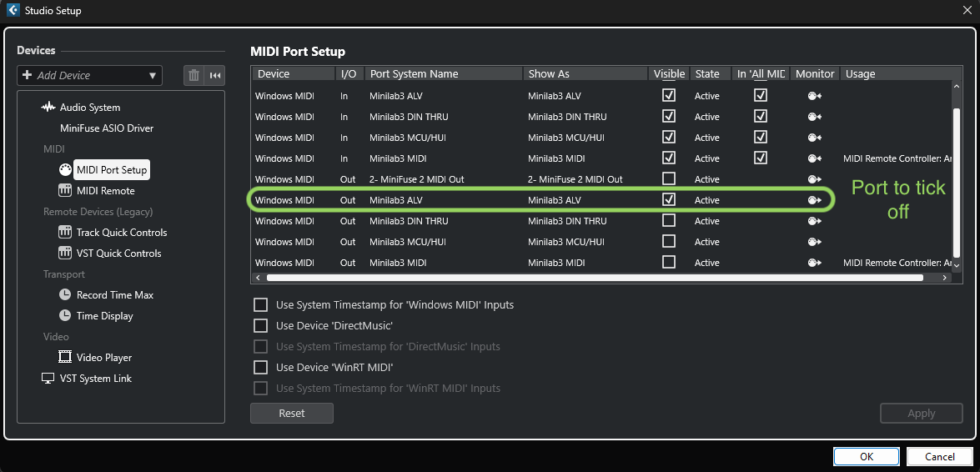Click monitor icon for Minilab3 MIDI Out
The height and width of the screenshot is (472, 980).
814,263
